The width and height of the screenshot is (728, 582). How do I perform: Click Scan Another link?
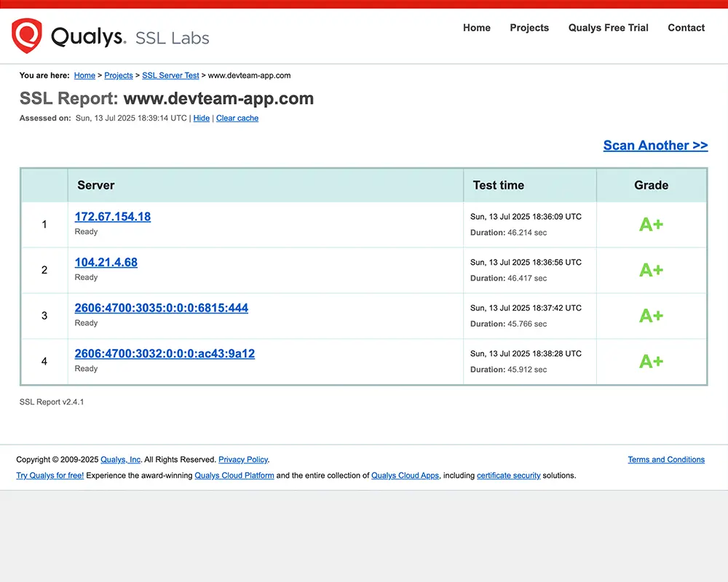click(656, 145)
